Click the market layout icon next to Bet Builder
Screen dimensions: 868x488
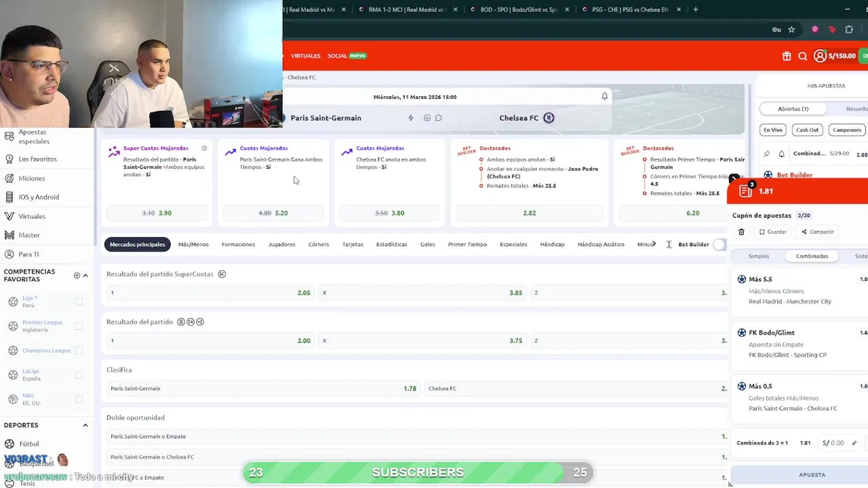[669, 244]
